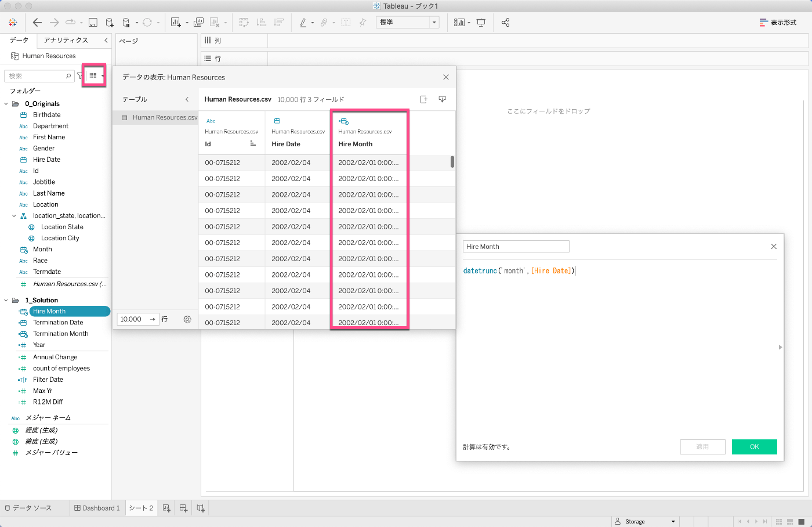This screenshot has width=812, height=527.
Task: Click the 10,000 row count field
Action: click(x=138, y=319)
